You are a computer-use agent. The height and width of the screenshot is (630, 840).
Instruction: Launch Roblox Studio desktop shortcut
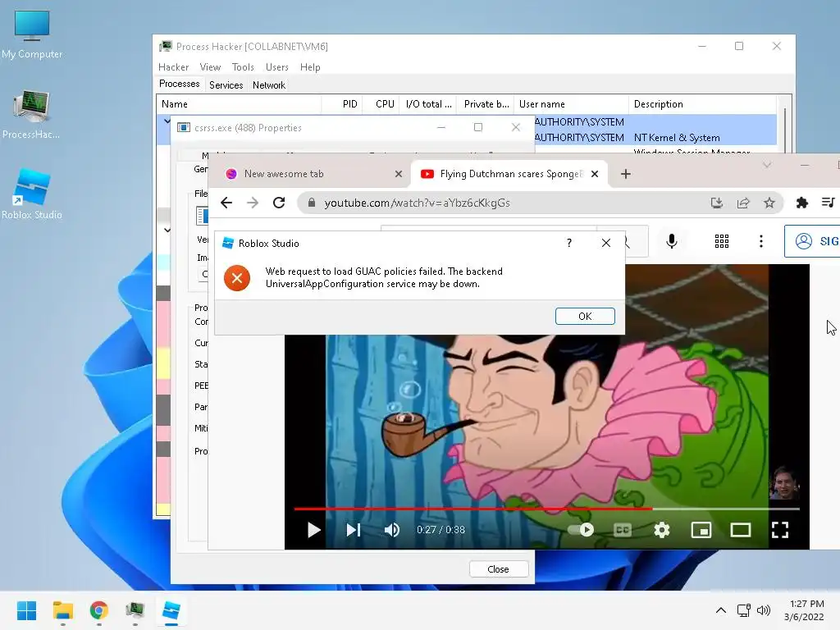click(32, 194)
